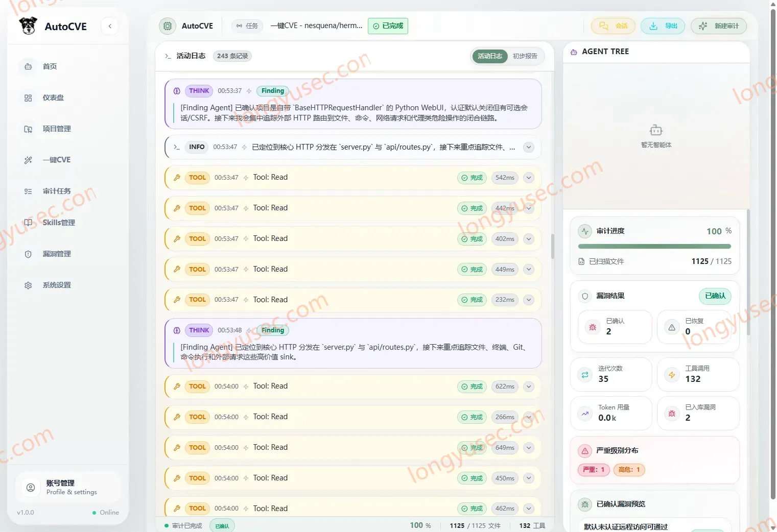Click the 迭代次数 loop icon

click(x=585, y=375)
